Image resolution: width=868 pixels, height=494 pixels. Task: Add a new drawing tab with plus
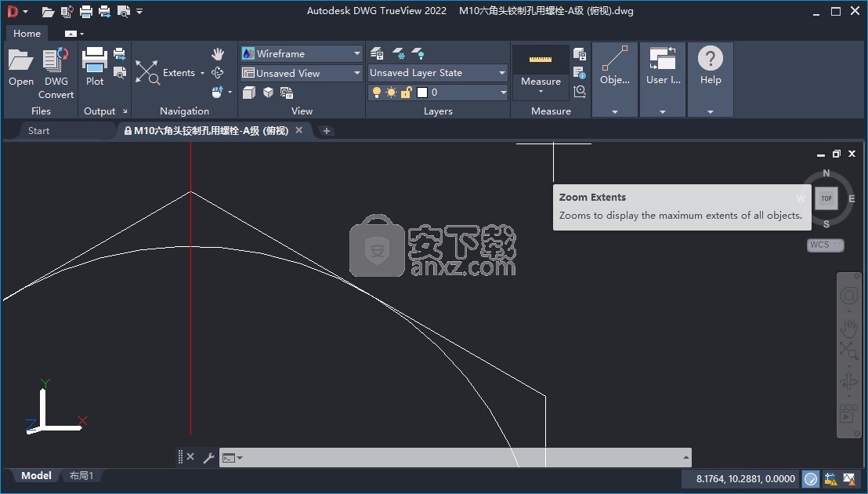327,131
